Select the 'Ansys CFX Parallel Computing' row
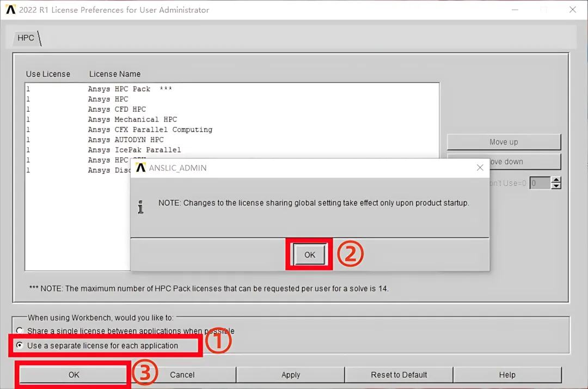Viewport: 588px width, 389px height. coord(232,130)
